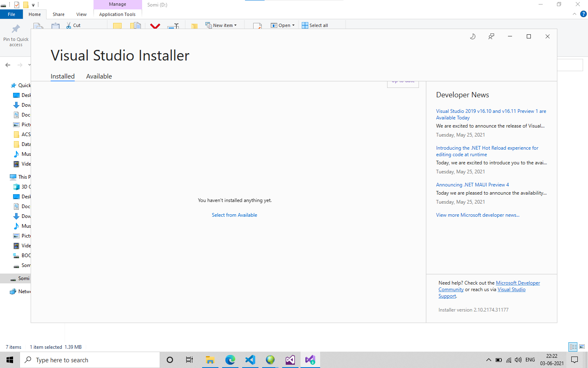The height and width of the screenshot is (368, 588).
Task: Open the File menu in File Explorer
Action: click(x=11, y=14)
